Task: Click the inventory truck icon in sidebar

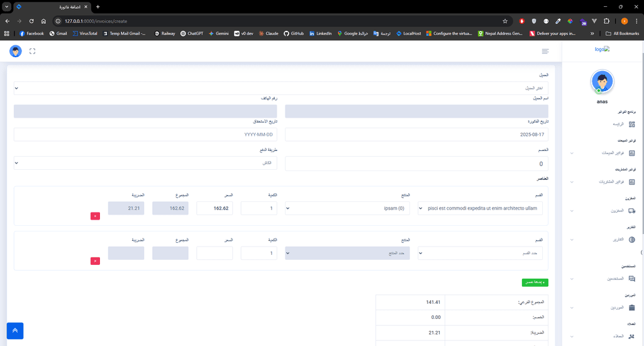Action: [631, 211]
